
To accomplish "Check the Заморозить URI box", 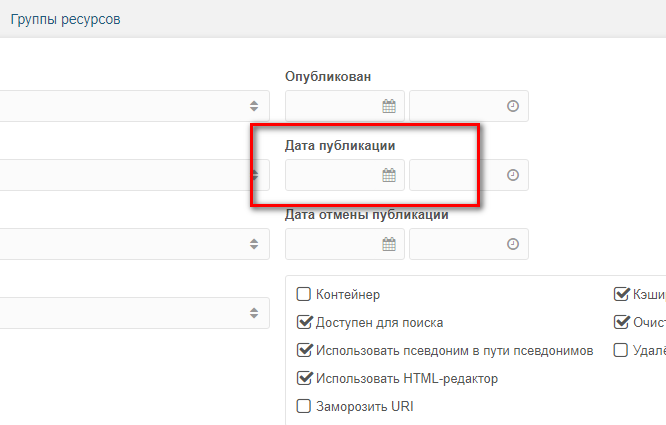I will 304,407.
